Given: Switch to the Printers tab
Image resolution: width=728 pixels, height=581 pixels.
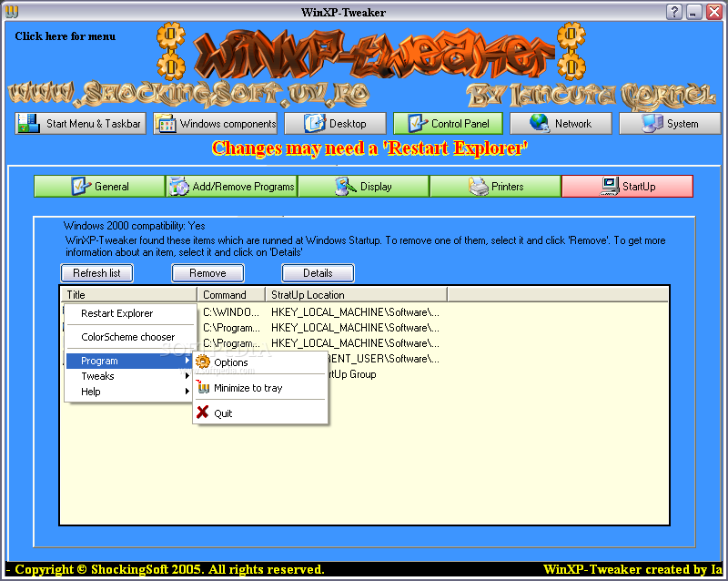Looking at the screenshot, I should pyautogui.click(x=495, y=187).
